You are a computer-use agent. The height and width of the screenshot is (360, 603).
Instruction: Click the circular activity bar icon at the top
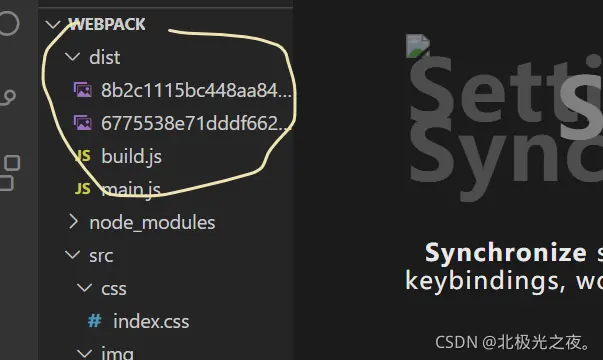pyautogui.click(x=8, y=23)
